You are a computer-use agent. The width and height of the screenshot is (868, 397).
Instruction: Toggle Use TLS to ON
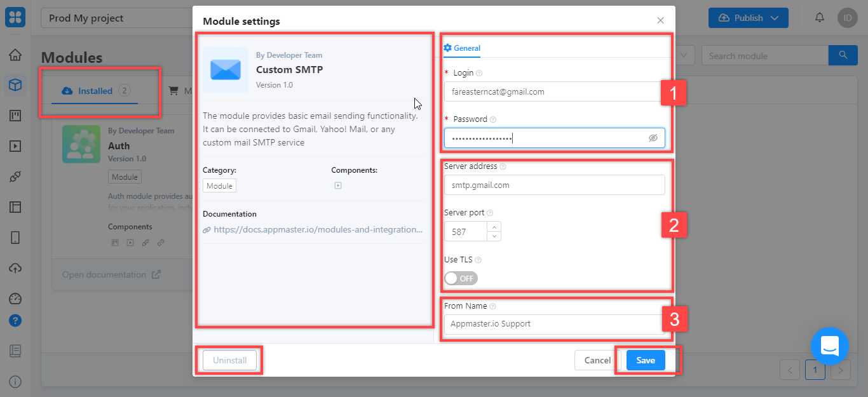point(461,278)
